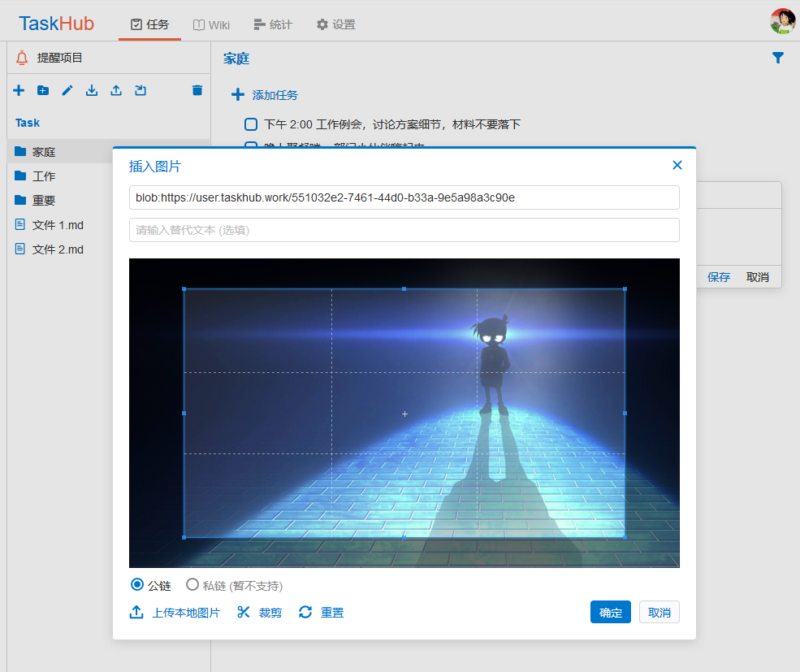Select the 私链 radio button
The image size is (800, 672).
tap(192, 585)
